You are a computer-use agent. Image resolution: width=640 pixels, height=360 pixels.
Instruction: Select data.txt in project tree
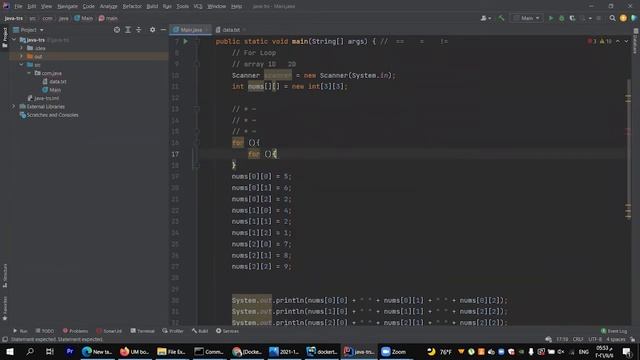(54, 82)
